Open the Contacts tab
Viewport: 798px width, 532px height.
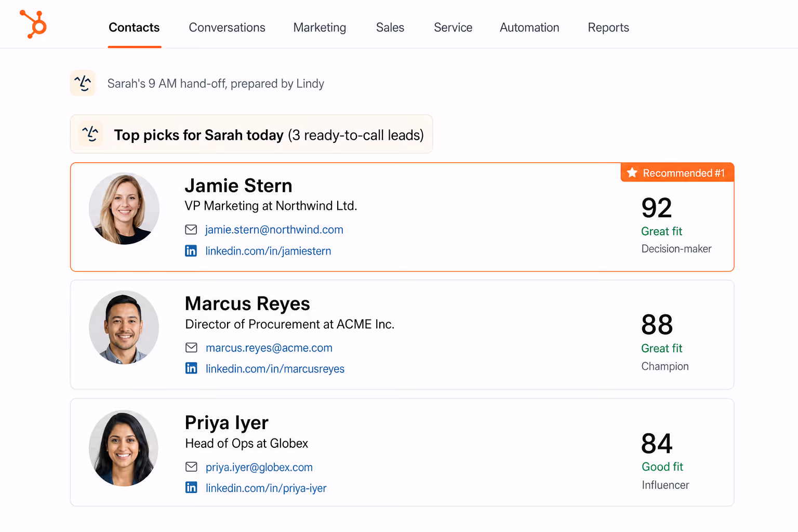[134, 28]
